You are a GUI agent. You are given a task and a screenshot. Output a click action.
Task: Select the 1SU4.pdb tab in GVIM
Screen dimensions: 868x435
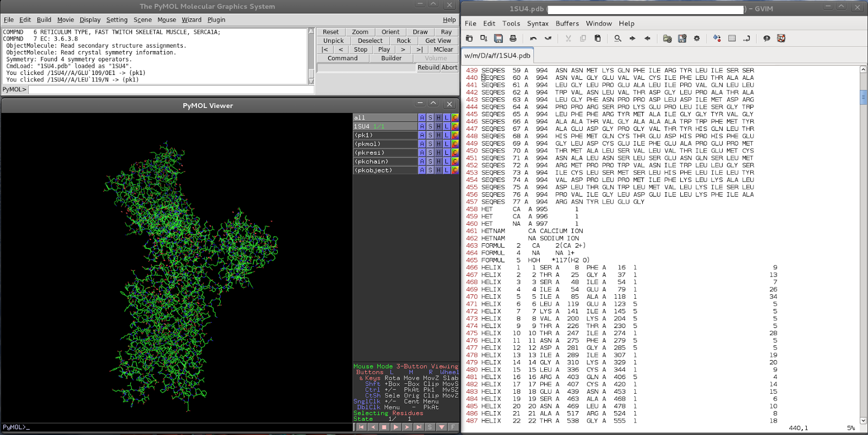497,55
